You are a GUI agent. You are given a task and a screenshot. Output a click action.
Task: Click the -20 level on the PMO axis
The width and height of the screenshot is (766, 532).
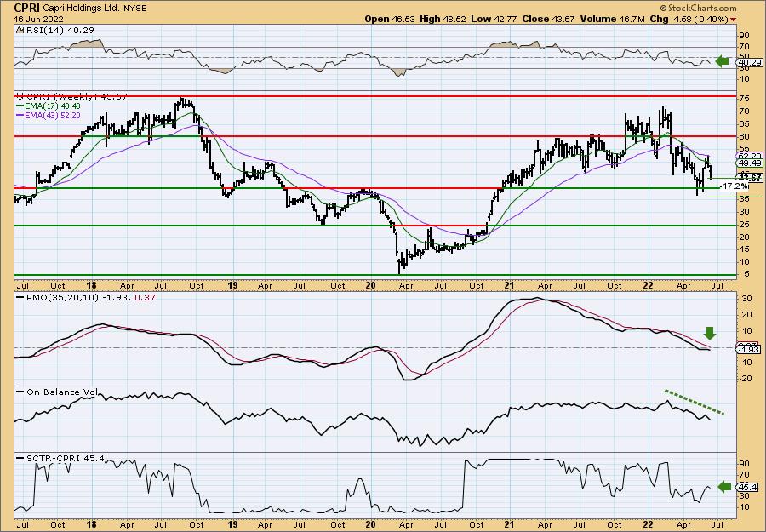click(x=745, y=379)
